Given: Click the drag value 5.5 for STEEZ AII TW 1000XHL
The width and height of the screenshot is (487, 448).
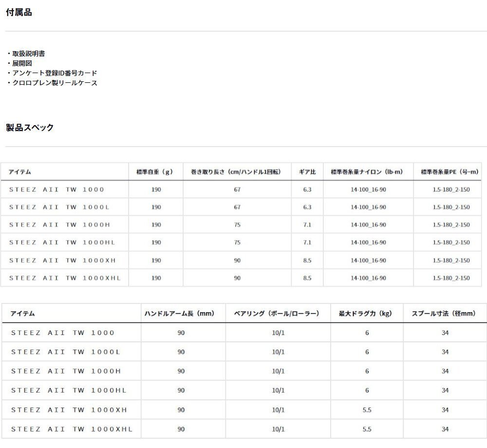Looking at the screenshot, I should click(365, 429).
